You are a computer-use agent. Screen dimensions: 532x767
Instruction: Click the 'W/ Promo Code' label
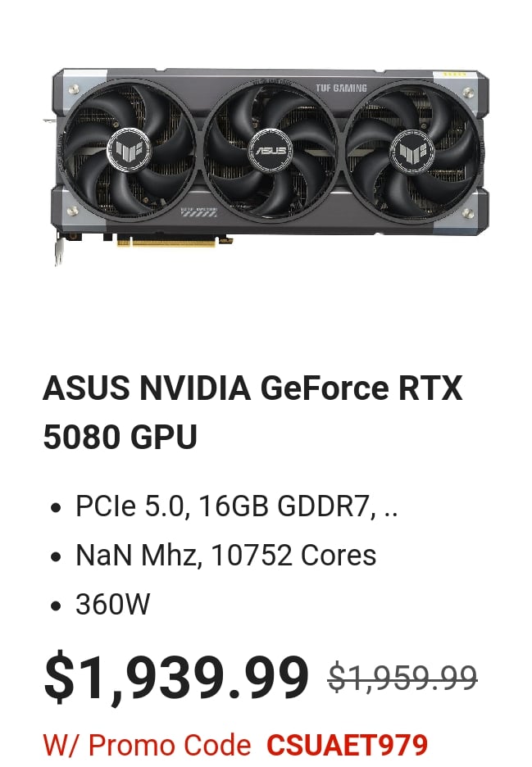[x=147, y=745]
